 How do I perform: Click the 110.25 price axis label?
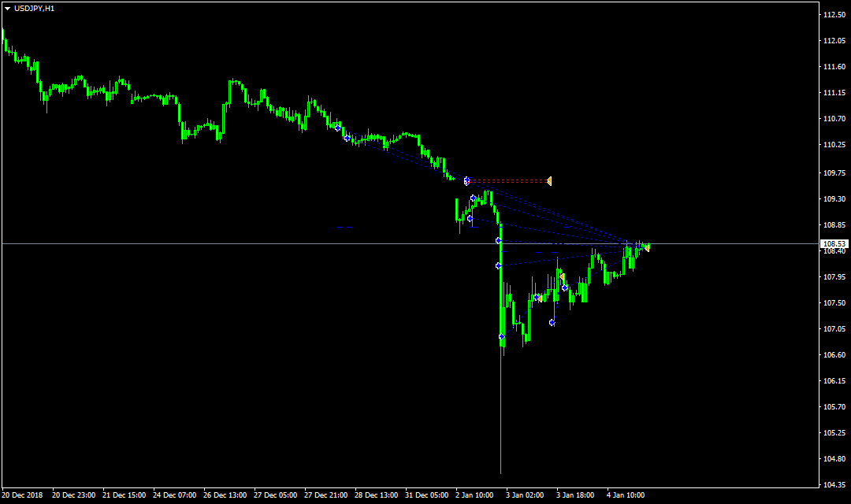pos(834,145)
